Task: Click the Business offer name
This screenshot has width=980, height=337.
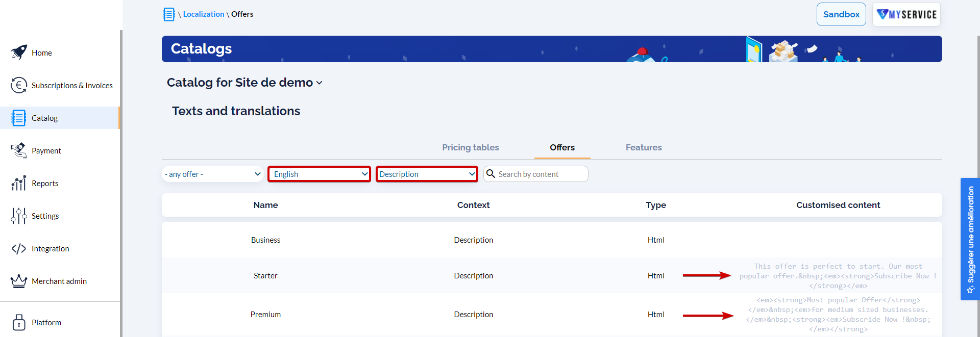Action: [265, 240]
